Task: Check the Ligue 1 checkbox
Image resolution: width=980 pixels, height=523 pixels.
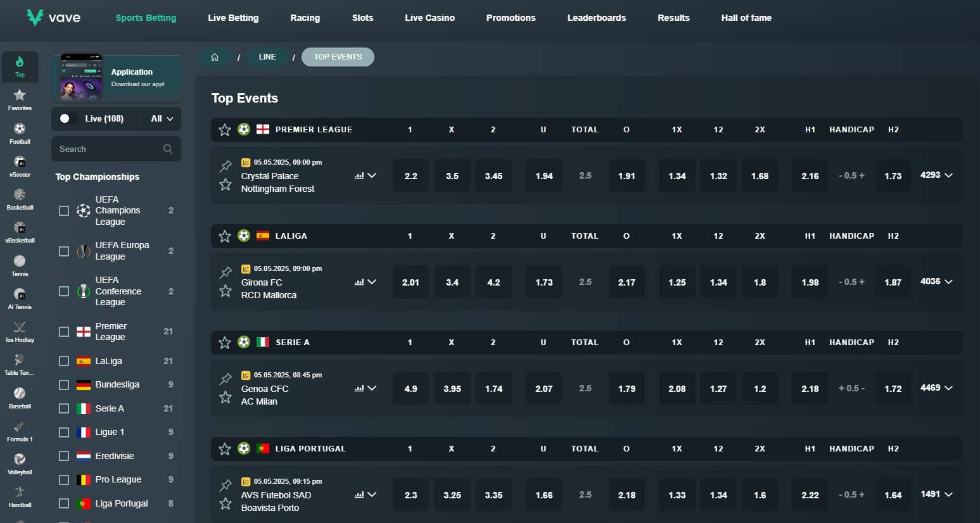Action: click(64, 432)
